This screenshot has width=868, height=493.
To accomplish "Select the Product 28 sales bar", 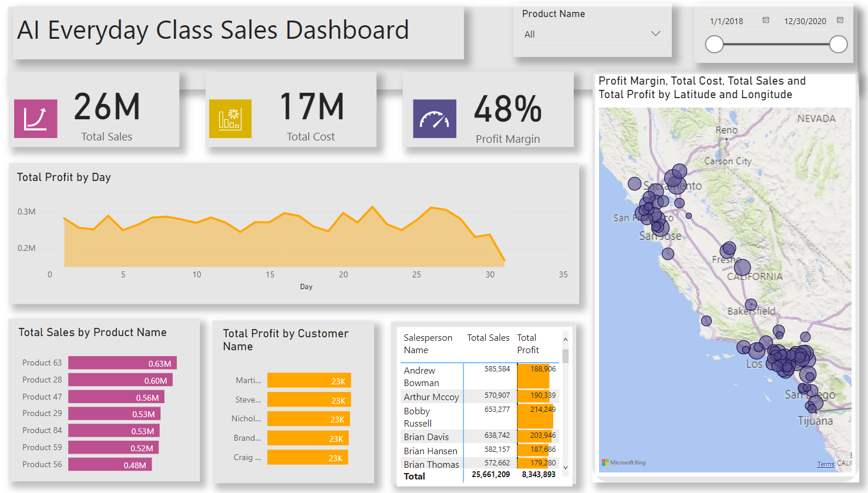I will 120,380.
